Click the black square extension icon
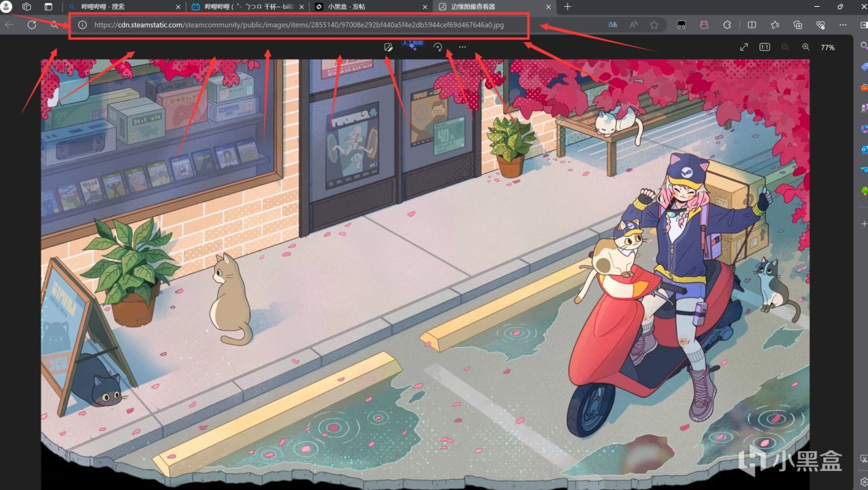The width and height of the screenshot is (868, 490). pyautogui.click(x=682, y=24)
